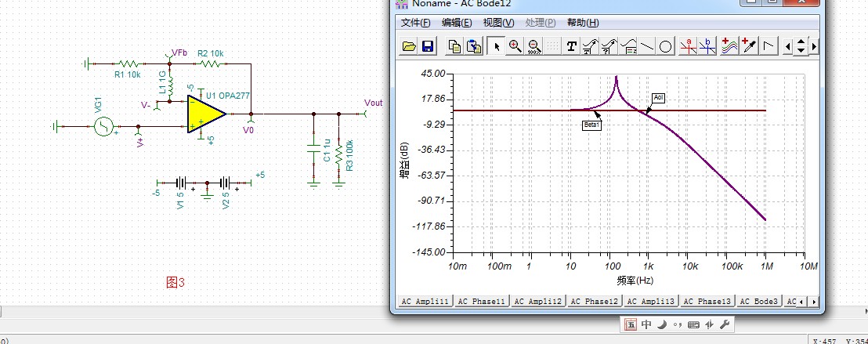Choose the curve query (?) tool
Screen dimensions: 868x344
point(609,46)
